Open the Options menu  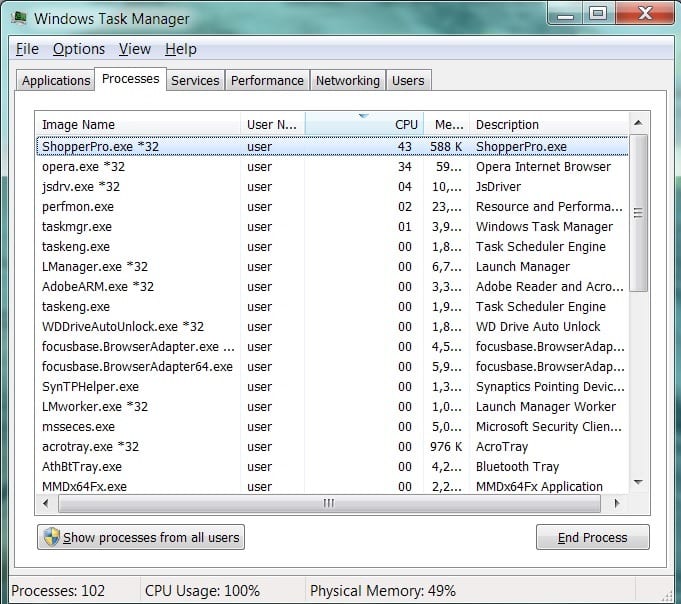79,49
